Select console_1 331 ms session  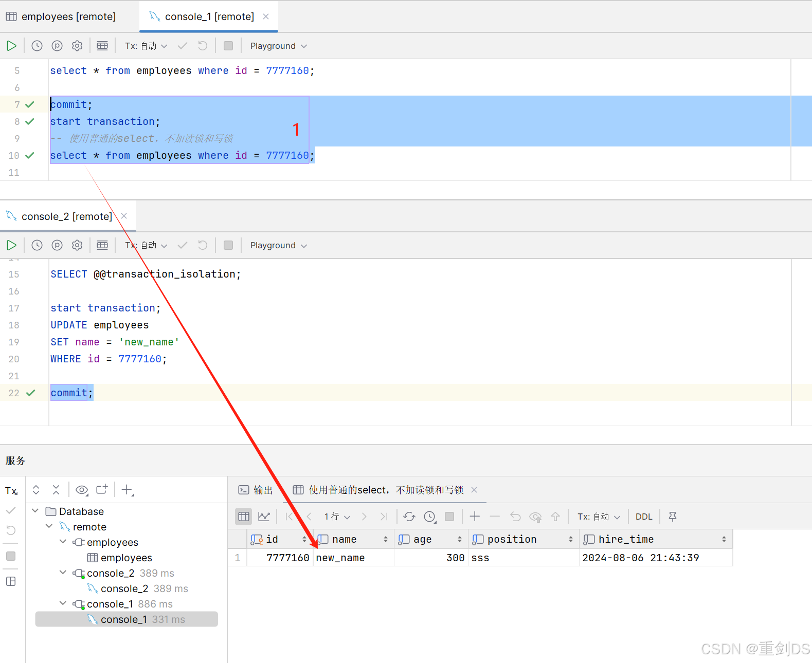point(127,619)
